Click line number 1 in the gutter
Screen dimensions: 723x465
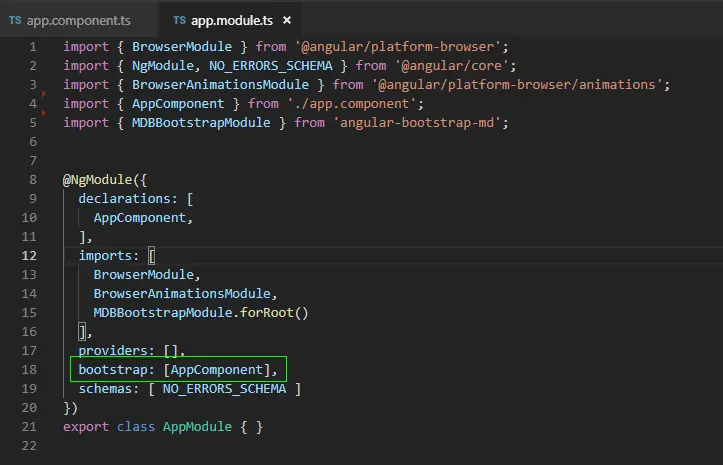pyautogui.click(x=33, y=47)
